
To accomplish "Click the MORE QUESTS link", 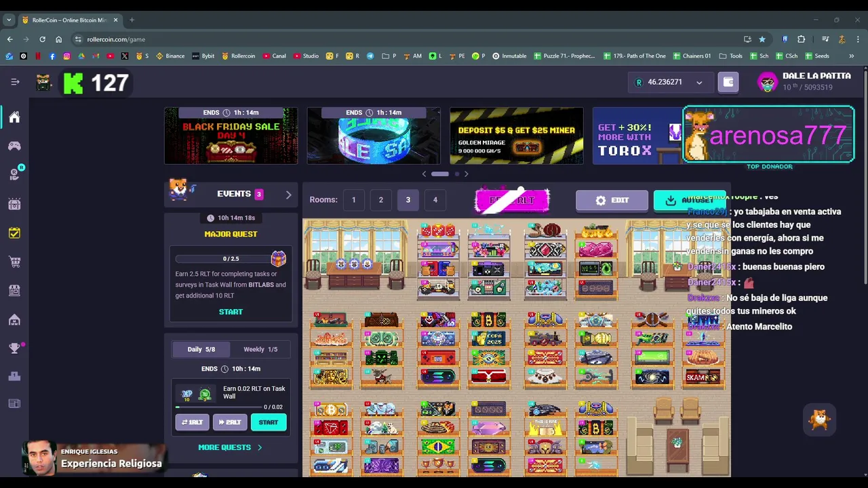I will pyautogui.click(x=230, y=447).
